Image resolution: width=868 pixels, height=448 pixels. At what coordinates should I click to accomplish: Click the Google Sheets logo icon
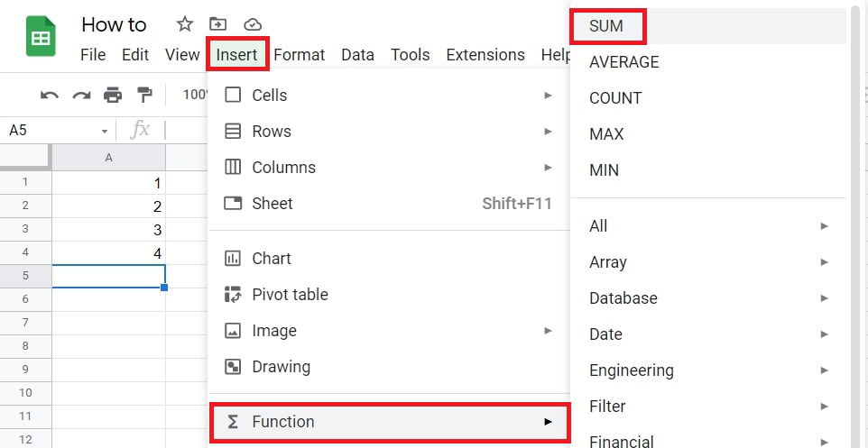tap(42, 38)
